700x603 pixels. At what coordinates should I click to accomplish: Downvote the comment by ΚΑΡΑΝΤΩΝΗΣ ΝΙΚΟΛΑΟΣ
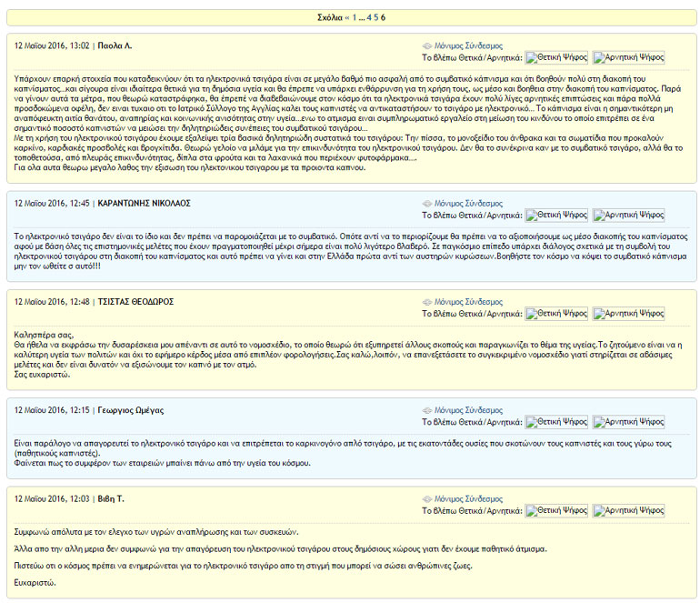click(629, 216)
